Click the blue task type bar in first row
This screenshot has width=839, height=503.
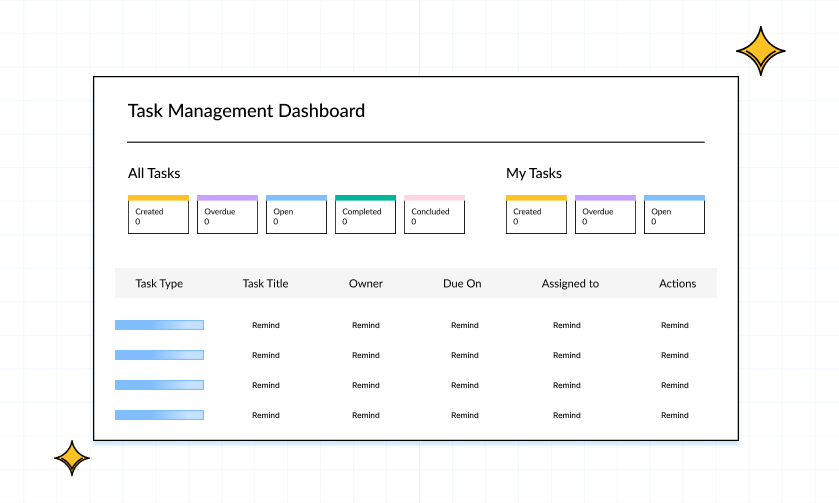click(159, 325)
